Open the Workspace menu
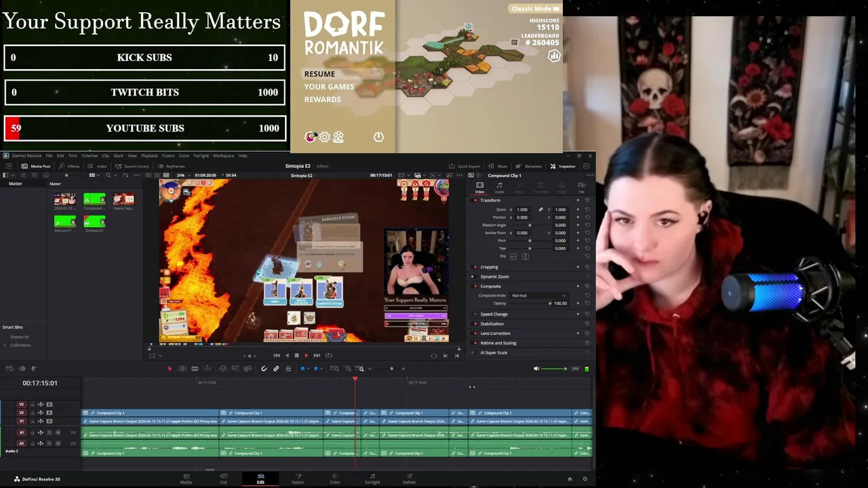868x488 pixels. (223, 156)
